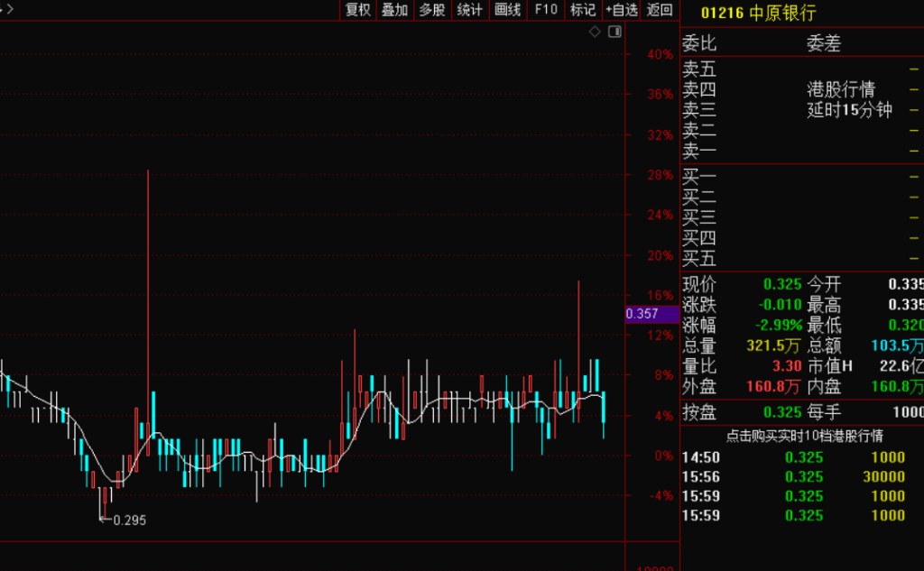Click the 每手 label
Viewport: 924px width, 571px height.
[824, 412]
